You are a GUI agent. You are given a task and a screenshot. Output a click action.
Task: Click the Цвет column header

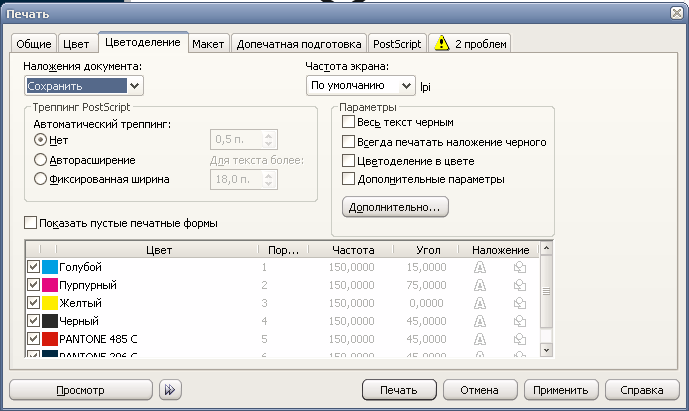point(158,250)
